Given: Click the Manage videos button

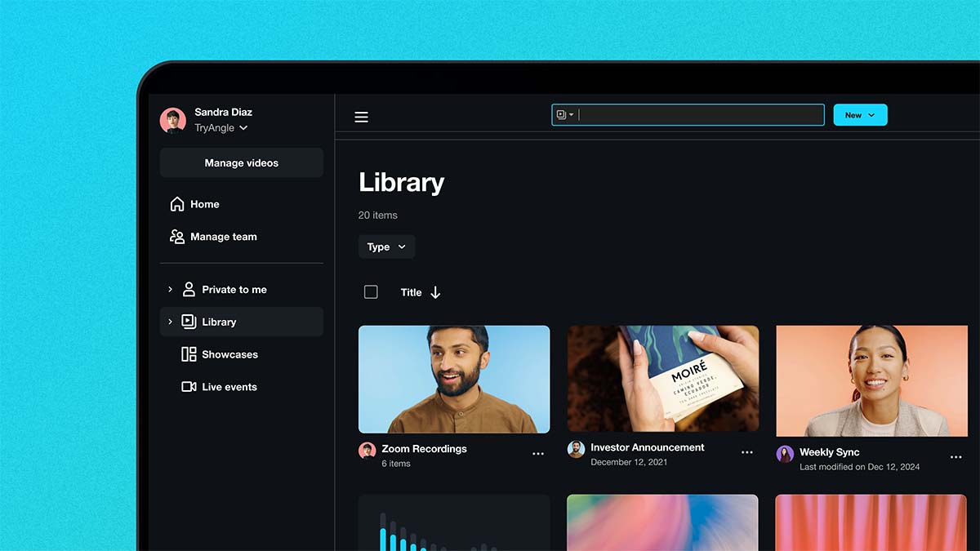Looking at the screenshot, I should (x=242, y=162).
